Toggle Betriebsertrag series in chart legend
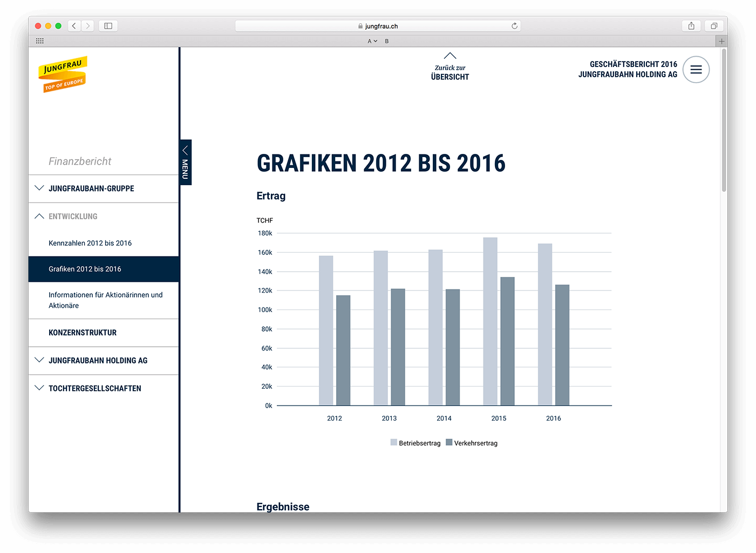Image resolution: width=756 pixels, height=553 pixels. pyautogui.click(x=416, y=443)
